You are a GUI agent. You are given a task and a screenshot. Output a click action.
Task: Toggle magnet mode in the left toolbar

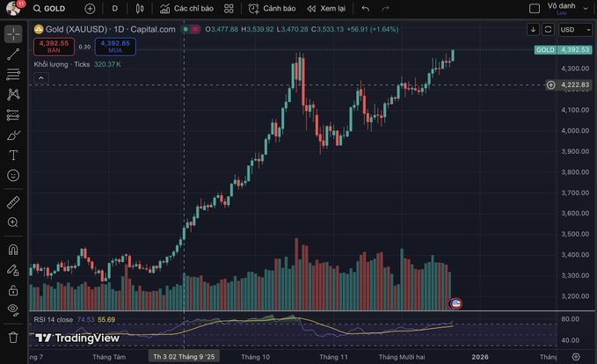pyautogui.click(x=13, y=249)
